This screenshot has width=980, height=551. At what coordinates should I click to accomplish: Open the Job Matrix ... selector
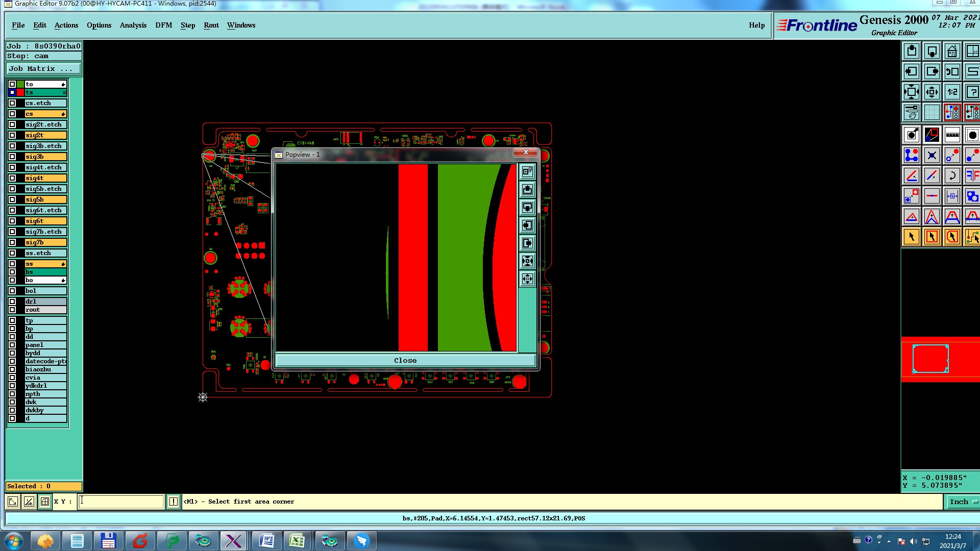[x=43, y=69]
